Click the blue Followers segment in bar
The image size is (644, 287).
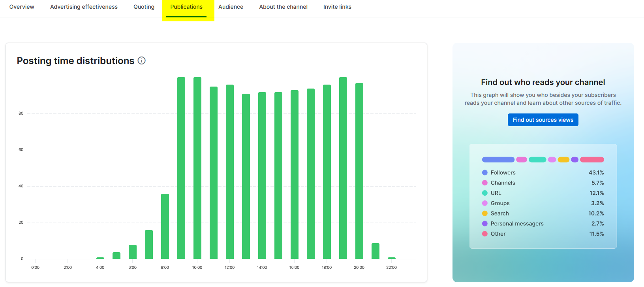coord(498,160)
